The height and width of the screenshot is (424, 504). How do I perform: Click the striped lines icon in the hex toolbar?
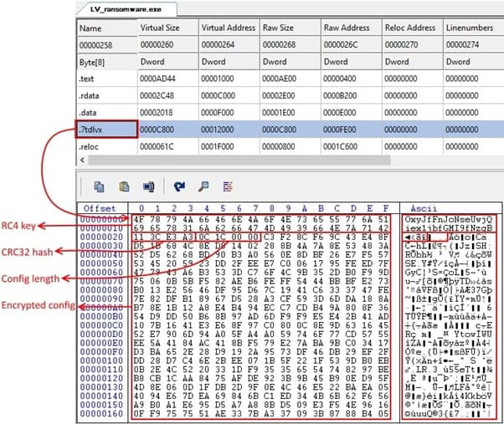coord(228,186)
